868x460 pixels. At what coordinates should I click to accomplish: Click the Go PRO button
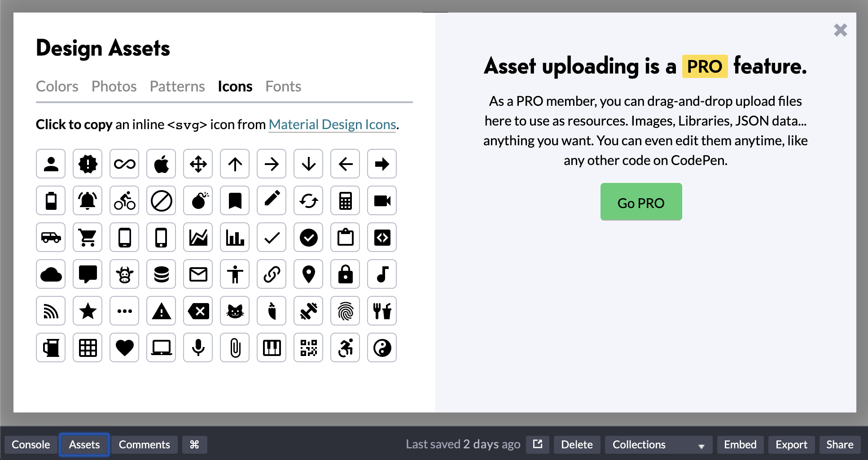641,202
